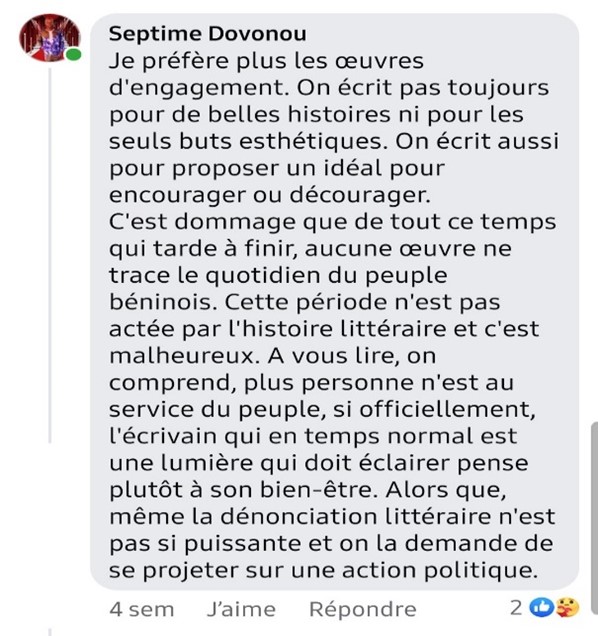Click the thread line segment below the avatar row
The width and height of the screenshot is (598, 636).
pyautogui.click(x=50, y=632)
